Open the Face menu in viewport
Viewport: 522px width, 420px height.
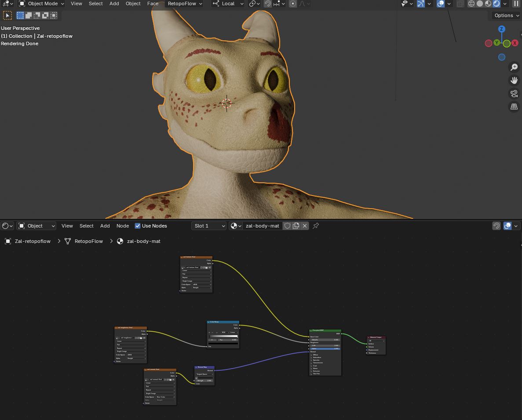tap(153, 4)
